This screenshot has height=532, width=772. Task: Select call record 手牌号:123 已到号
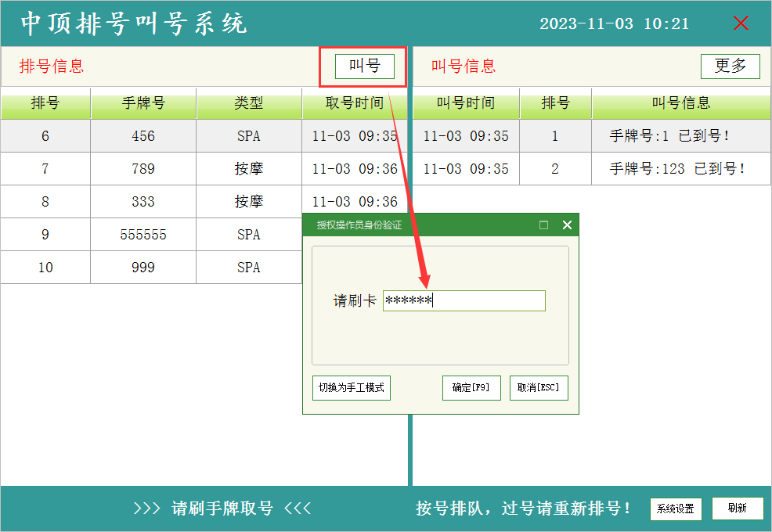pyautogui.click(x=678, y=169)
